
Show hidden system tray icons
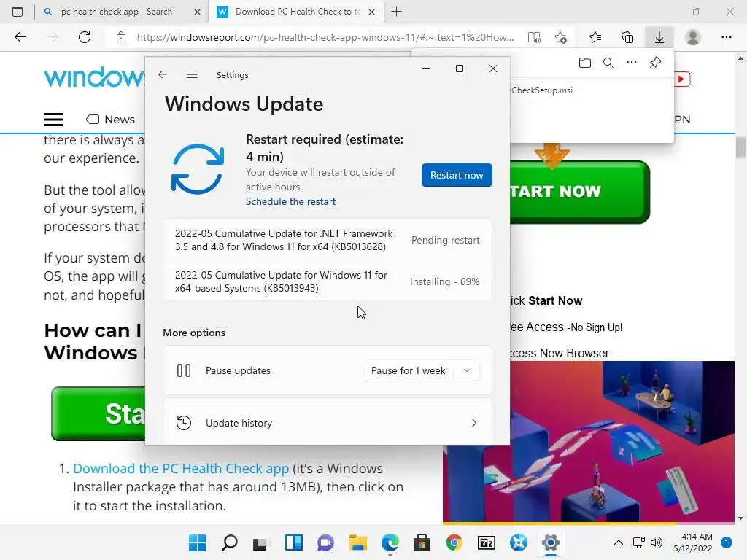[x=619, y=542]
